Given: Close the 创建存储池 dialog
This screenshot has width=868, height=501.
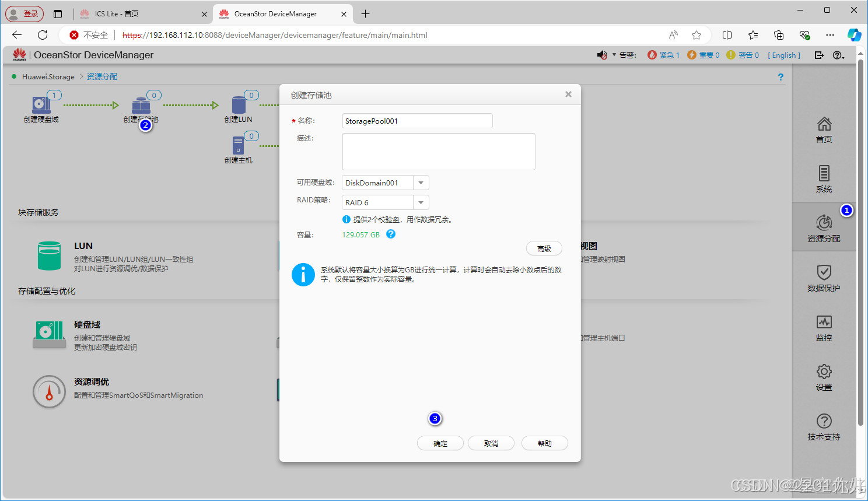Looking at the screenshot, I should pos(568,94).
